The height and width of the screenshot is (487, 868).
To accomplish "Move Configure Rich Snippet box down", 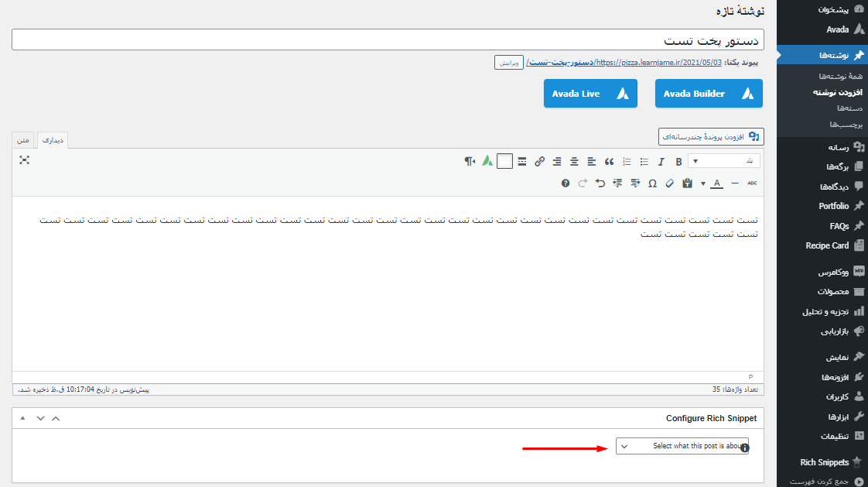I will [x=40, y=418].
